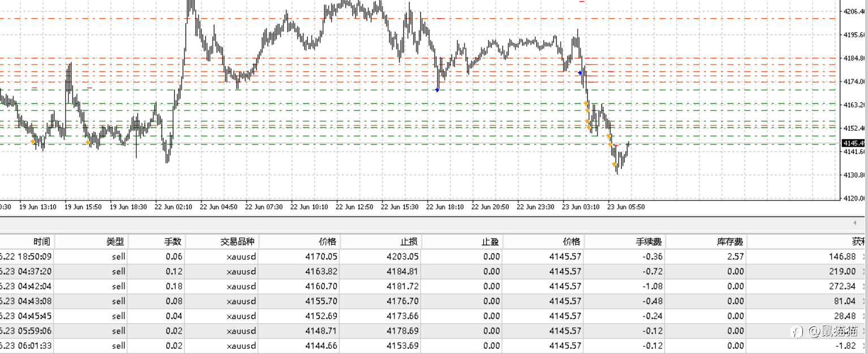Click the loss value -1.82
The width and height of the screenshot is (868, 354).
pyautogui.click(x=846, y=346)
